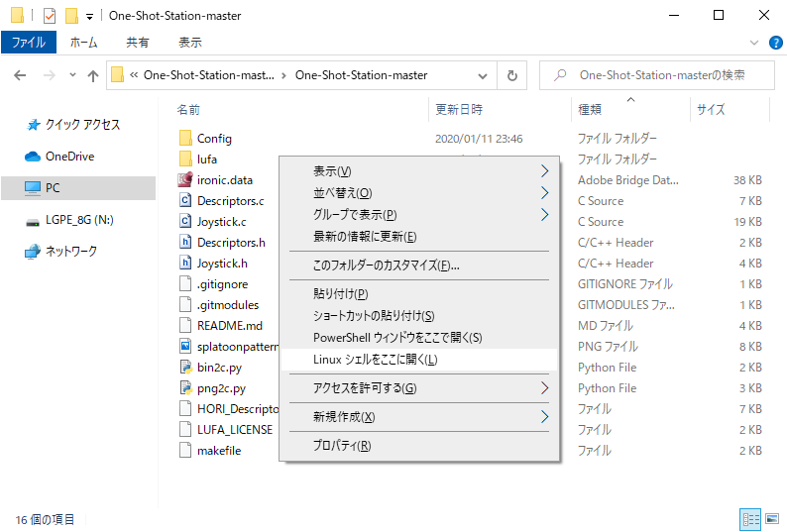
Task: Select the Descriptors.h file icon
Action: point(185,243)
